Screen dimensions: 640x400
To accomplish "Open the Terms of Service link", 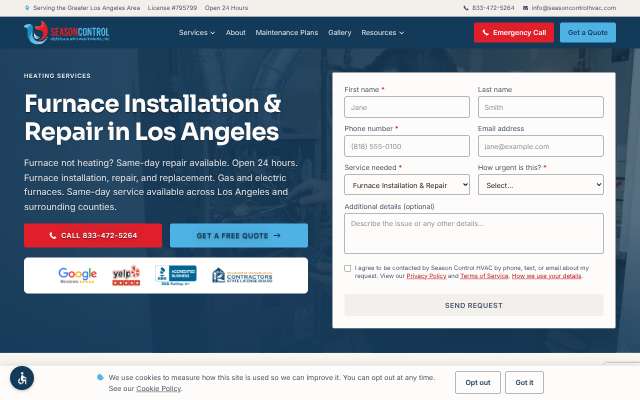I will [484, 276].
